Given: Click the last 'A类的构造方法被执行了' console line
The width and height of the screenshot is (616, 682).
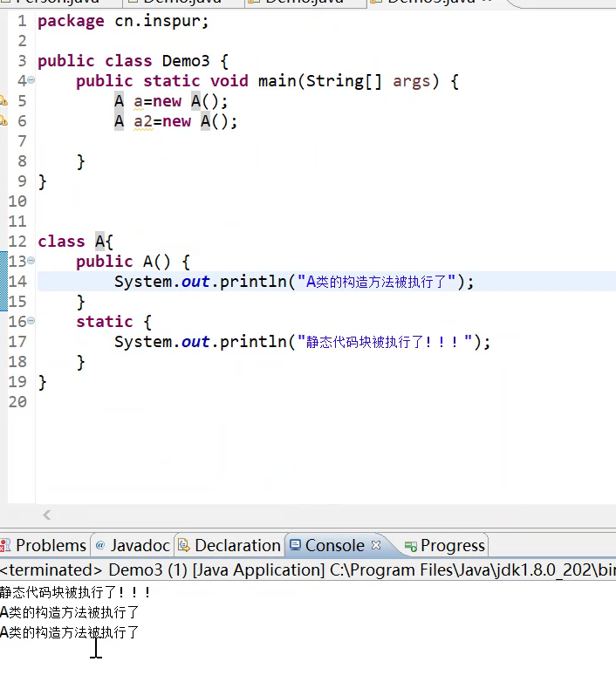Looking at the screenshot, I should (x=69, y=632).
